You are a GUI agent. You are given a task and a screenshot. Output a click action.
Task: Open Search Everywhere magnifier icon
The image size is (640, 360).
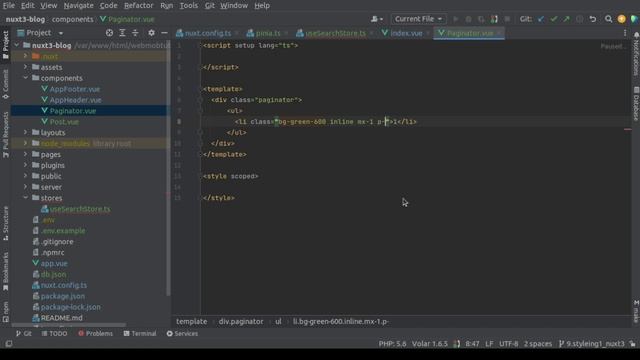click(608, 19)
